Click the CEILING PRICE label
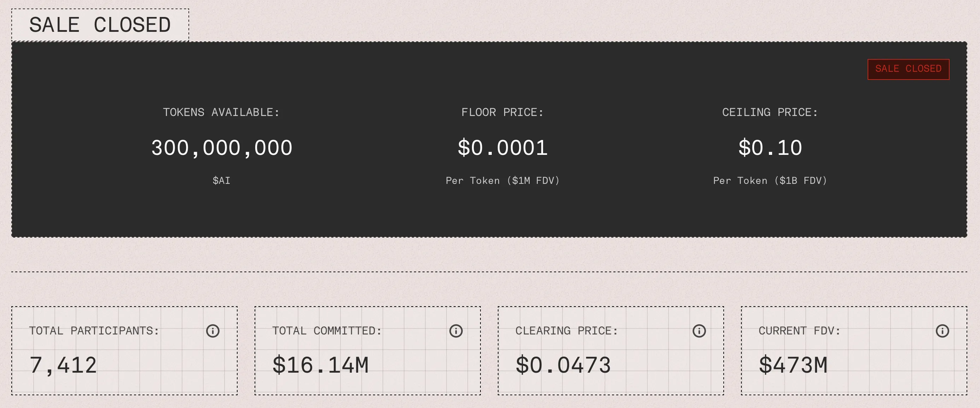980x408 pixels. coord(770,112)
